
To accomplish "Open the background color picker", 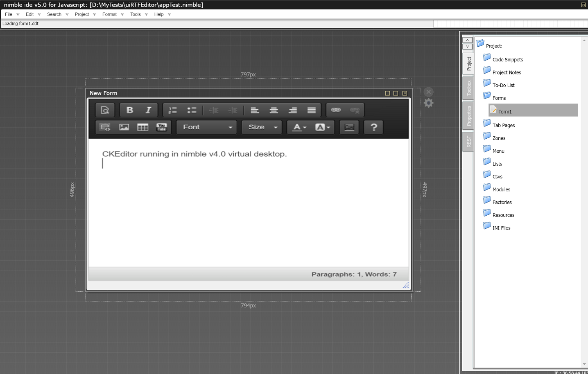I will point(323,127).
